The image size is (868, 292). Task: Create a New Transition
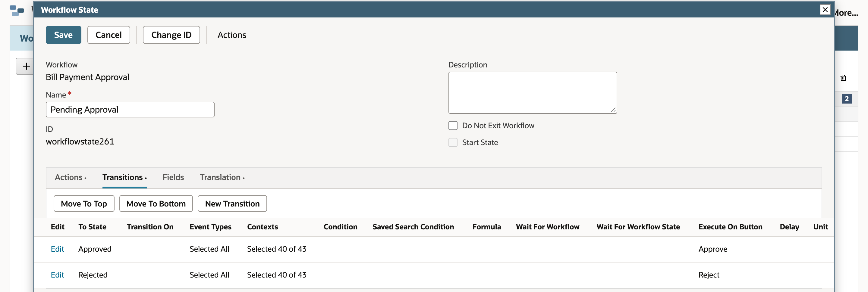tap(232, 203)
